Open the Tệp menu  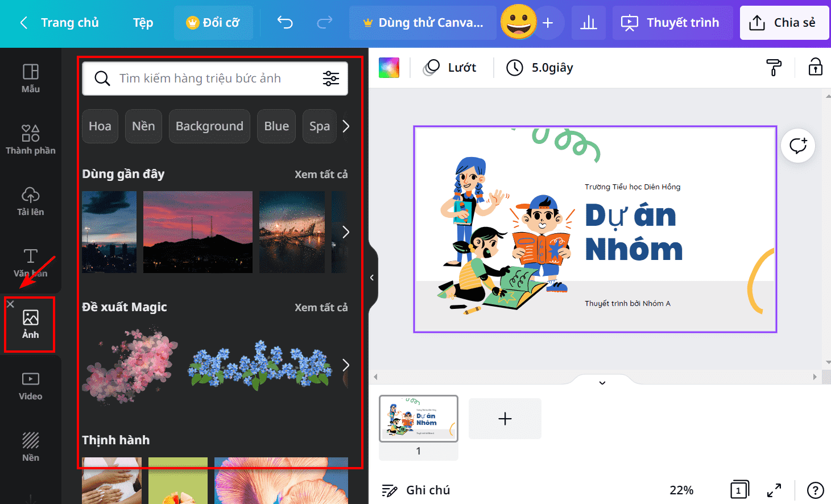point(143,23)
